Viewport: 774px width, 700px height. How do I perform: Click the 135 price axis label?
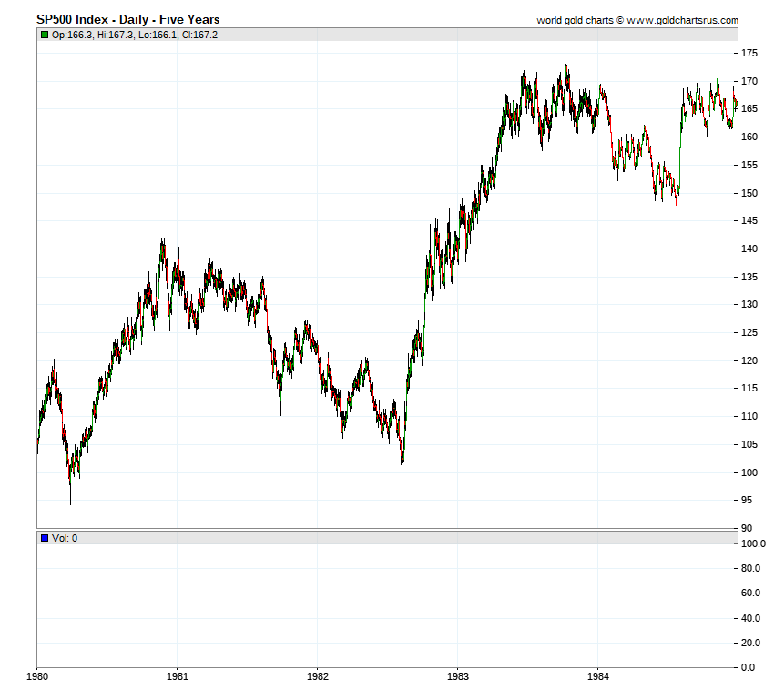coord(749,278)
